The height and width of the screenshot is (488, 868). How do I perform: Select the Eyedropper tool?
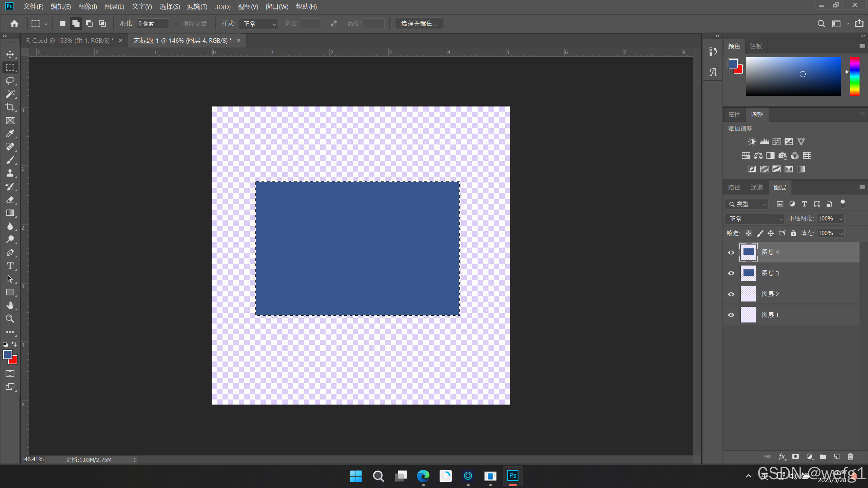[x=10, y=134]
